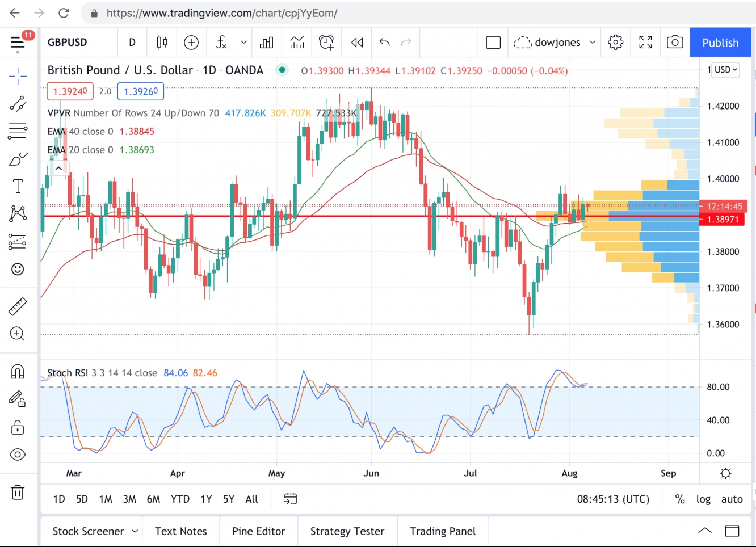Open time axis settings gear
Image resolution: width=756 pixels, height=547 pixels.
726,473
